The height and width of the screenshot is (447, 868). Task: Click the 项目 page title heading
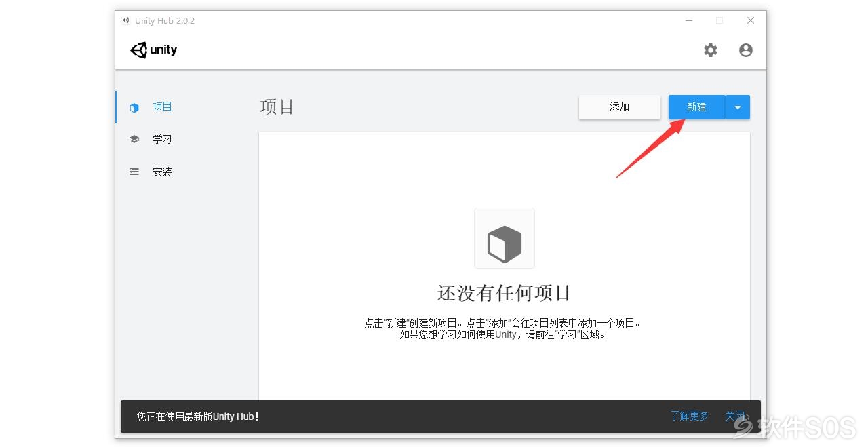(x=277, y=107)
